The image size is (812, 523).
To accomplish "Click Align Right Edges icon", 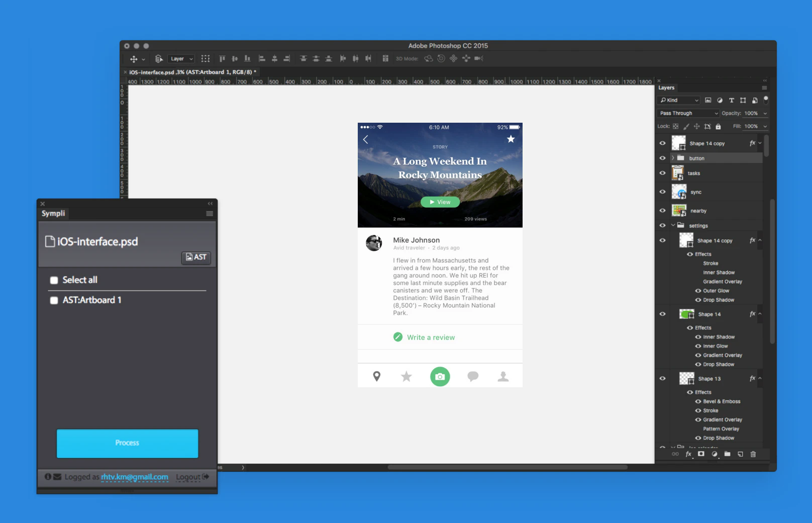I will (x=287, y=59).
